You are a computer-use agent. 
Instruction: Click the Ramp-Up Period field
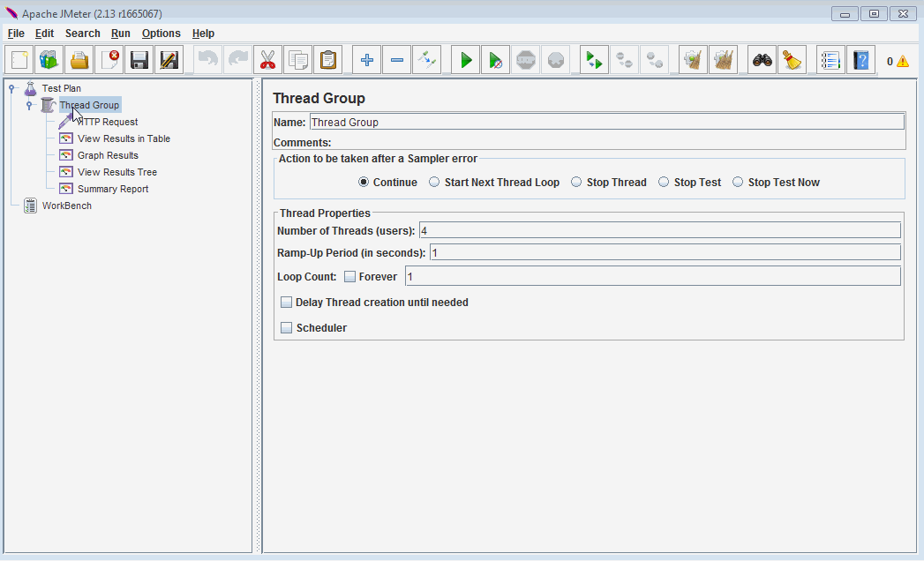pos(665,252)
